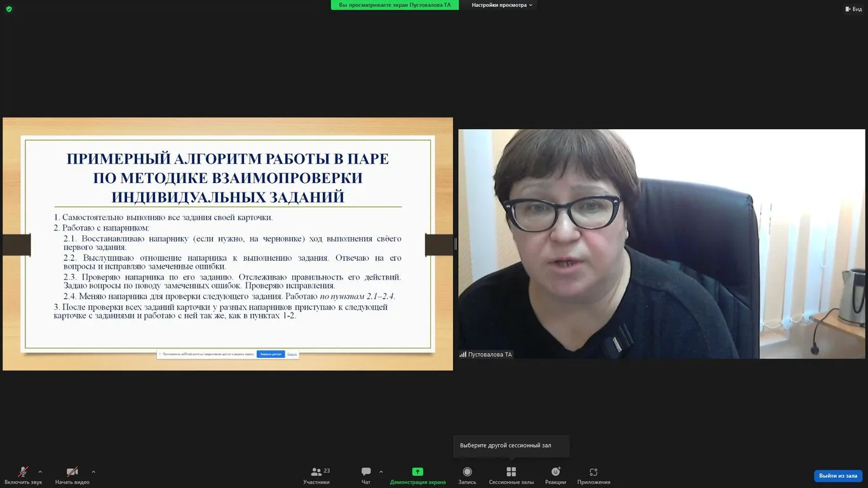Image resolution: width=868 pixels, height=488 pixels.
Task: Click the green shield security icon
Action: 8,10
